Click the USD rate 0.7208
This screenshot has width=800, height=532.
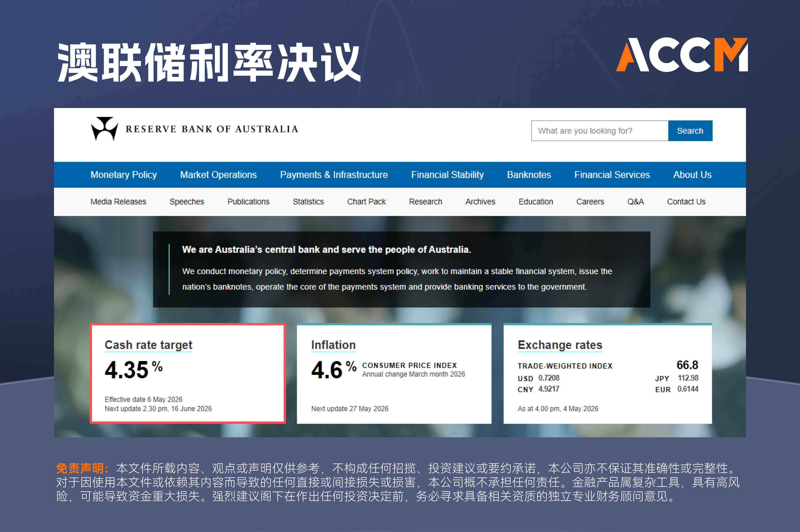pos(549,378)
